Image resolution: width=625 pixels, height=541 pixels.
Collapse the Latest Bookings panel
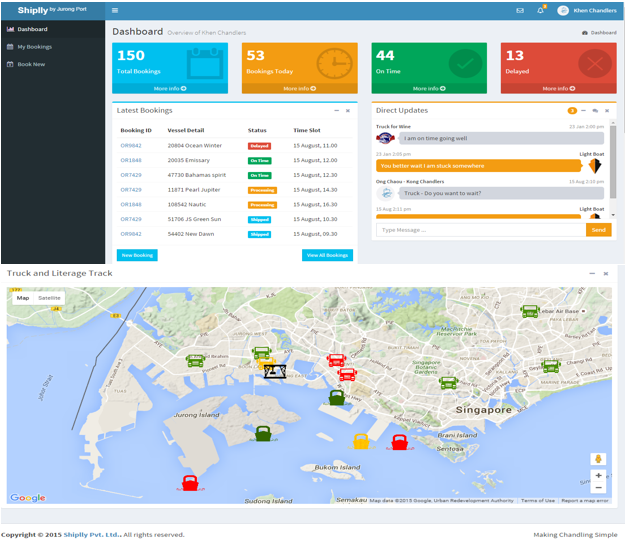tap(336, 111)
